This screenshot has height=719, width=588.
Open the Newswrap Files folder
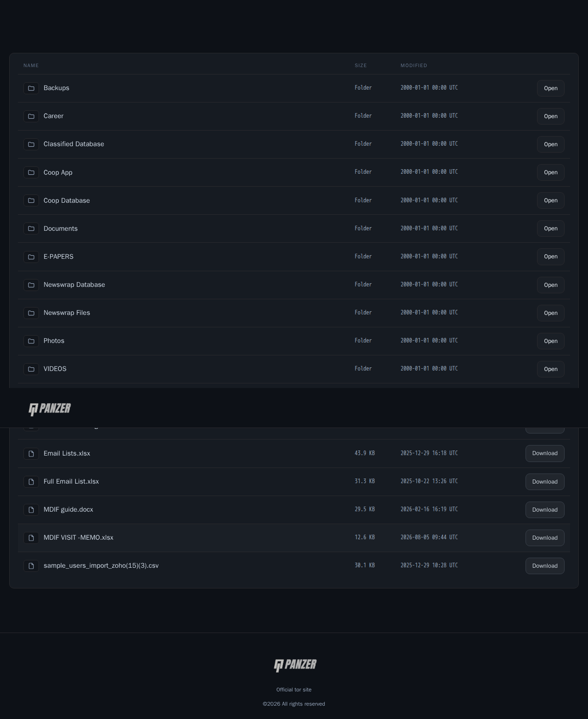pyautogui.click(x=550, y=313)
